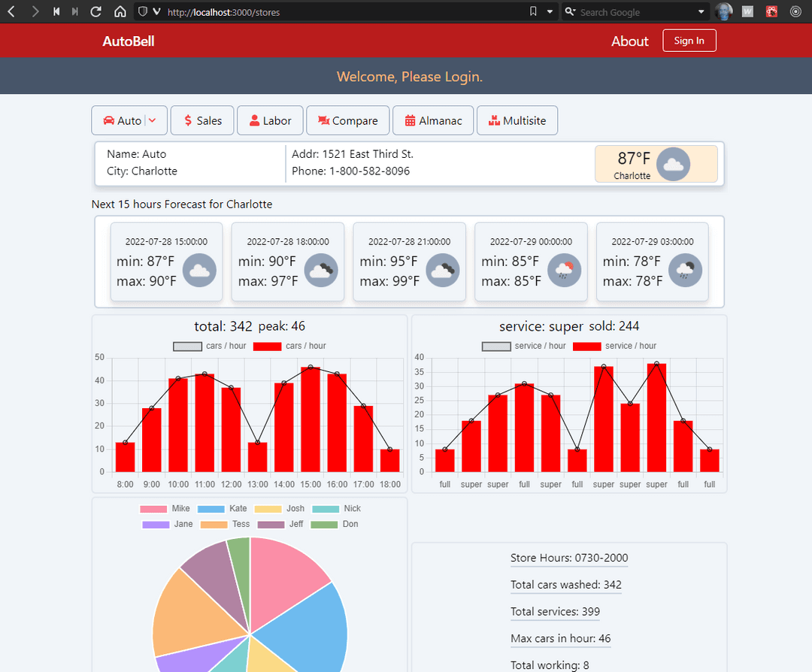Click the browser forward arrow
The width and height of the screenshot is (812, 672).
pyautogui.click(x=35, y=11)
